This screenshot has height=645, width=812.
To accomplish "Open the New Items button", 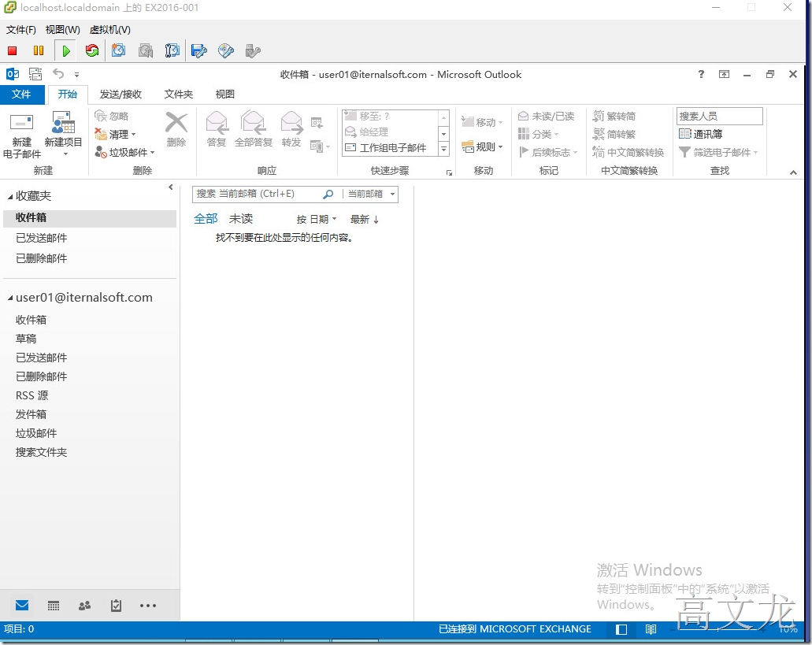I will (63, 134).
